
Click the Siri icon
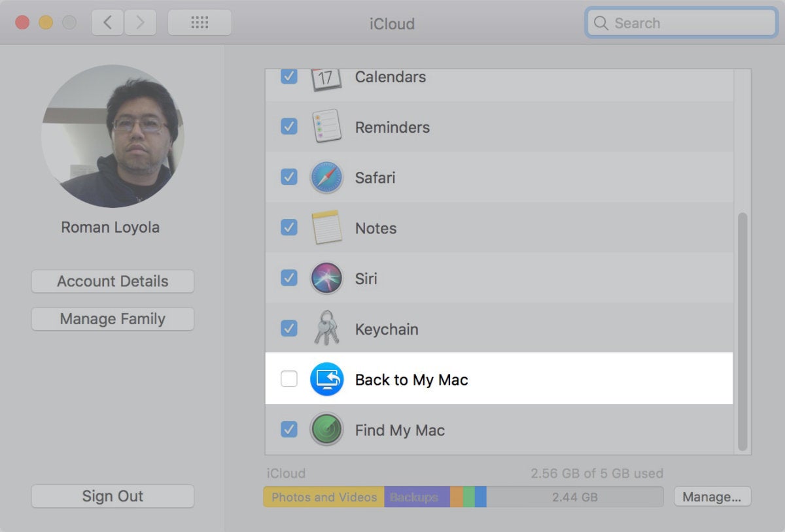tap(326, 278)
